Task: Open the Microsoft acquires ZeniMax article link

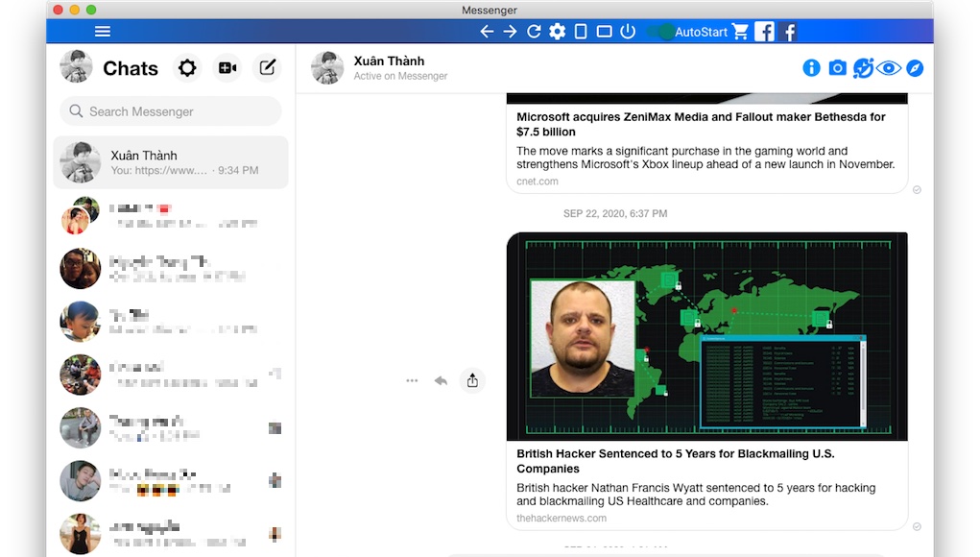Action: 701,125
